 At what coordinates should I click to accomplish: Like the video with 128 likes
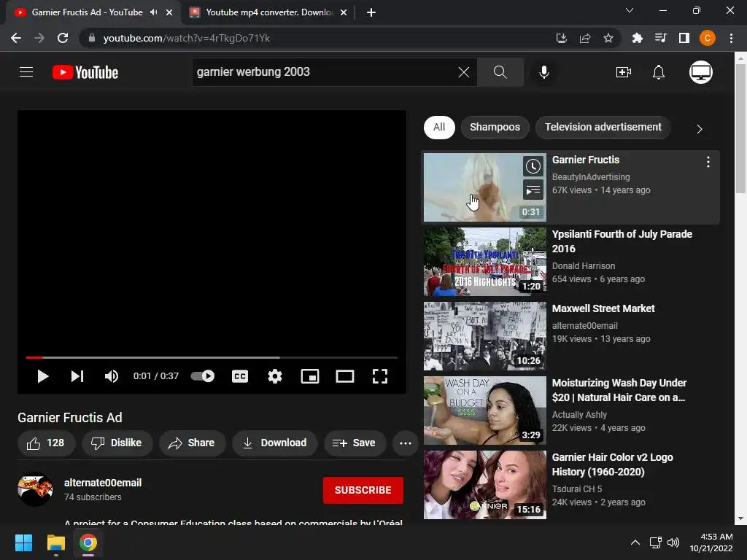coord(46,443)
